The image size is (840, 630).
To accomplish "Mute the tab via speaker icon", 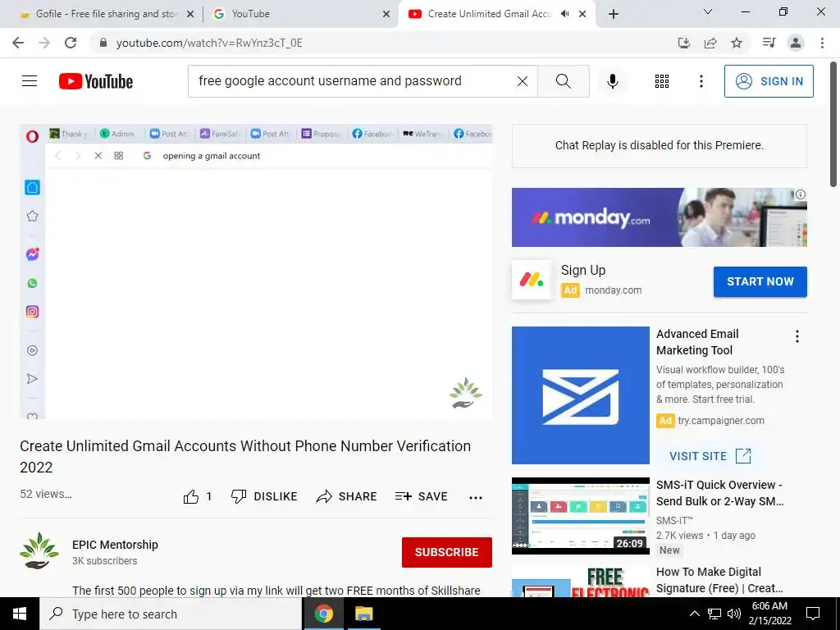I will [x=564, y=14].
